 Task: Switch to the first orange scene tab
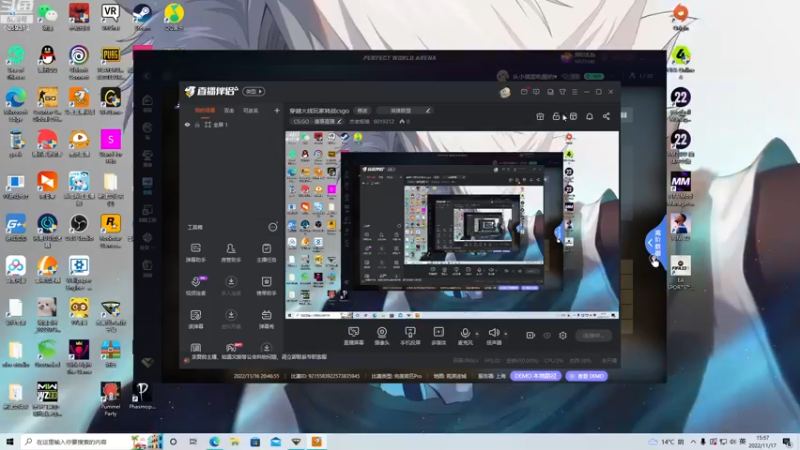[205, 110]
